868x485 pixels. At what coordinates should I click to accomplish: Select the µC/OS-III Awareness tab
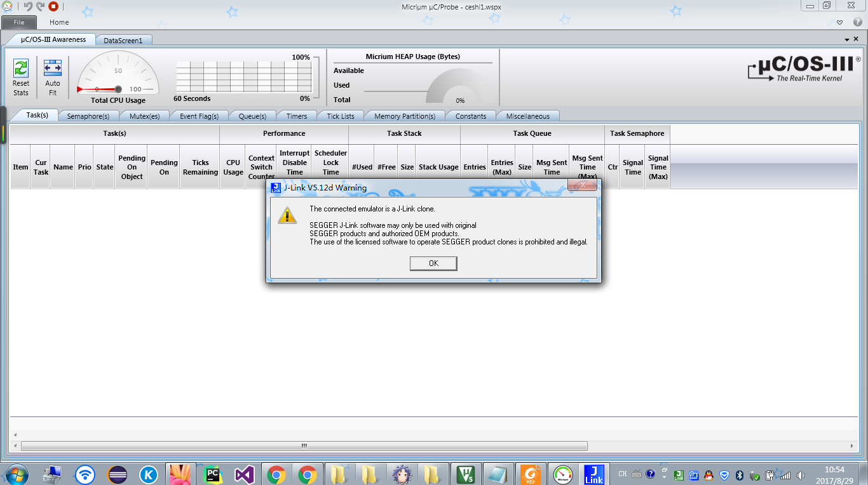tap(53, 39)
